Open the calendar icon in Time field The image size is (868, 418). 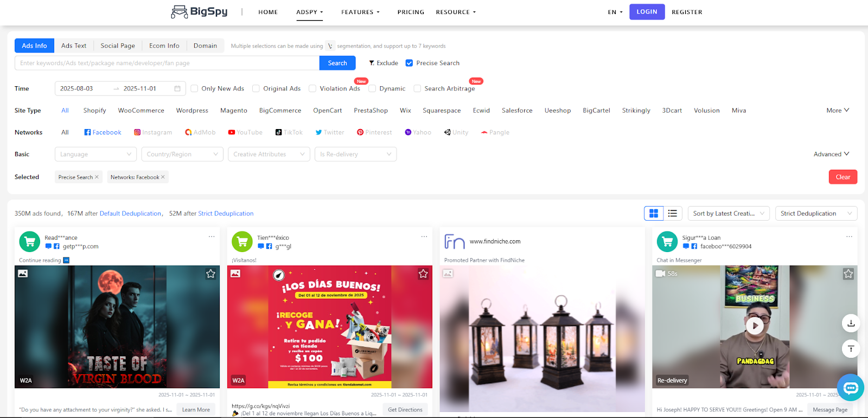click(x=177, y=88)
